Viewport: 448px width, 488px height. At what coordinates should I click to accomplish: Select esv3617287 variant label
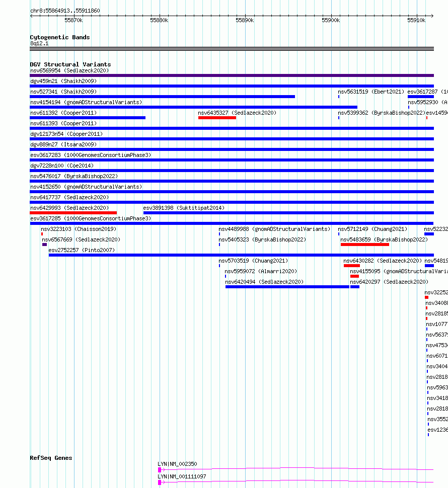(x=428, y=92)
